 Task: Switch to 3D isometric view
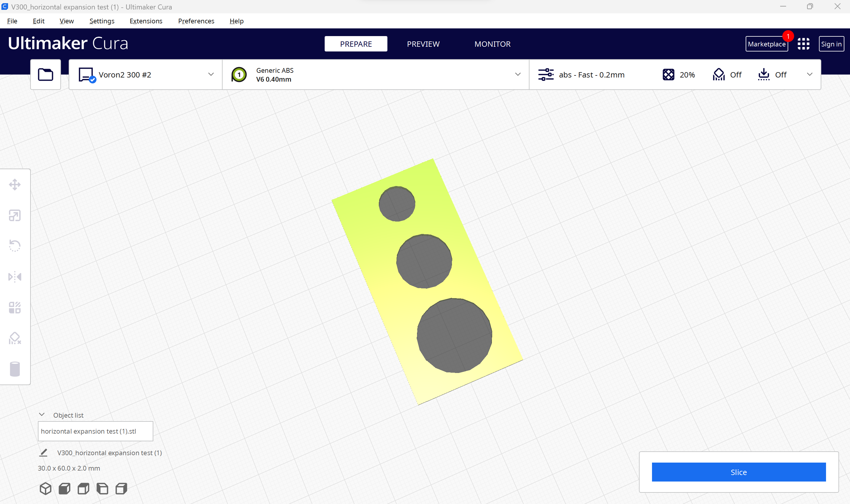[x=46, y=489]
